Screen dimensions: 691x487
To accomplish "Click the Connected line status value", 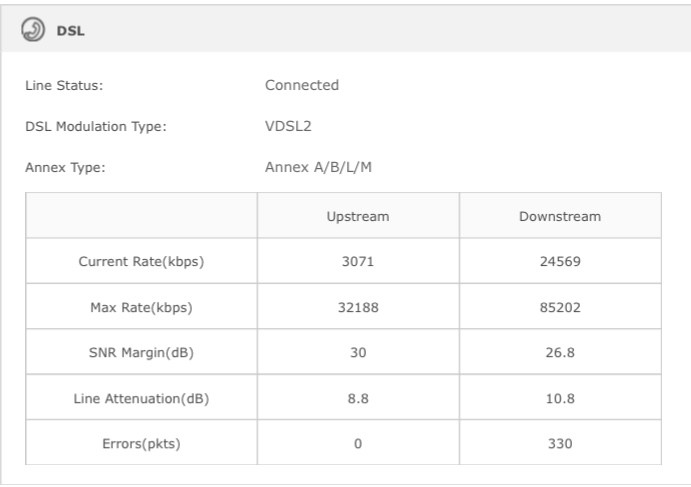I will point(302,85).
